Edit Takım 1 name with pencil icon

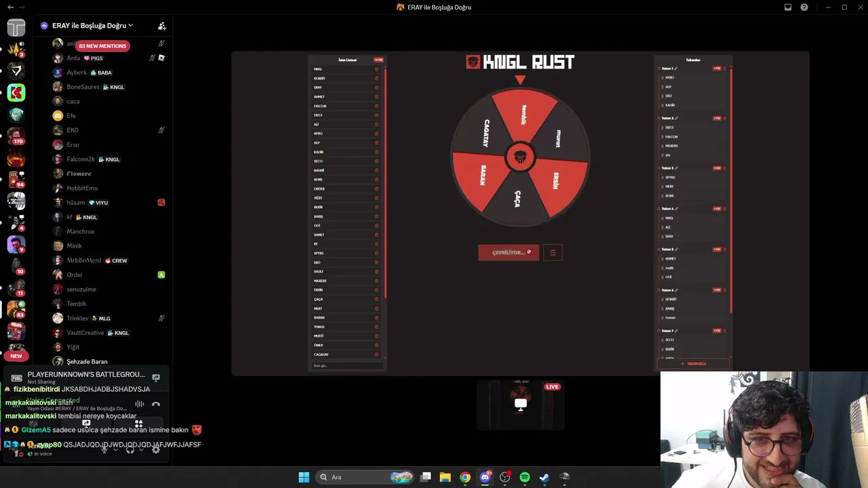[676, 68]
